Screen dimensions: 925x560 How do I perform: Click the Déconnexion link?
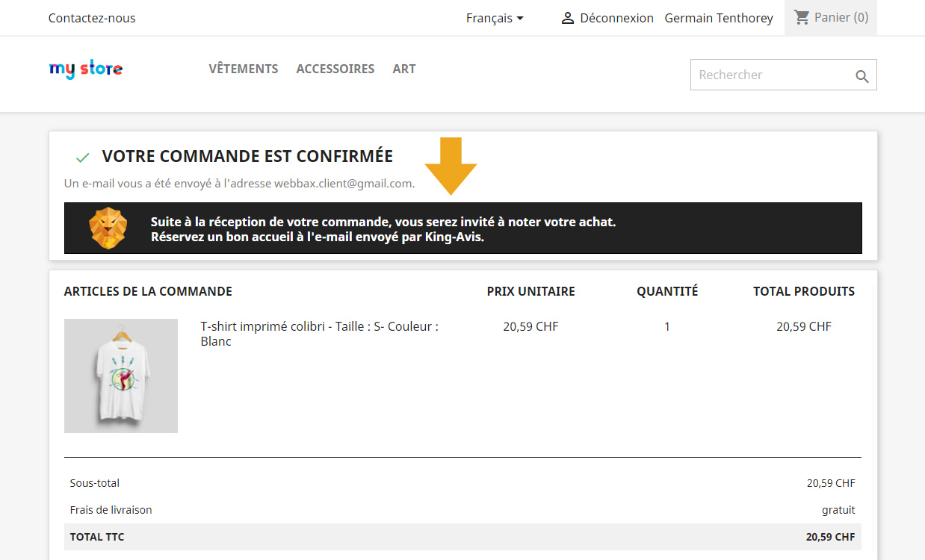(x=616, y=18)
